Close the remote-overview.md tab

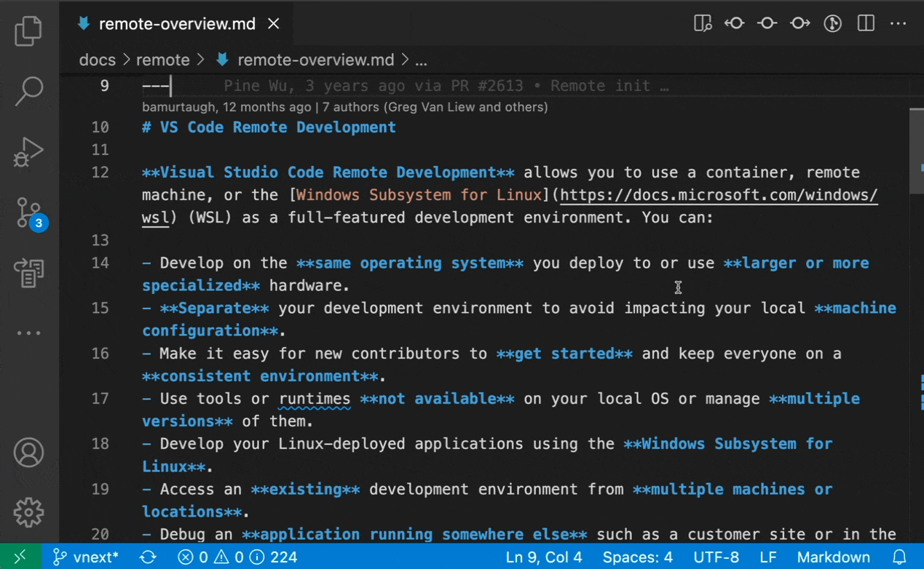pyautogui.click(x=274, y=24)
